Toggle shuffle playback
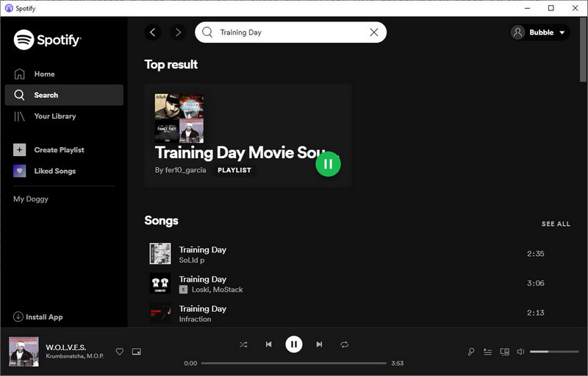The width and height of the screenshot is (588, 376). [243, 344]
